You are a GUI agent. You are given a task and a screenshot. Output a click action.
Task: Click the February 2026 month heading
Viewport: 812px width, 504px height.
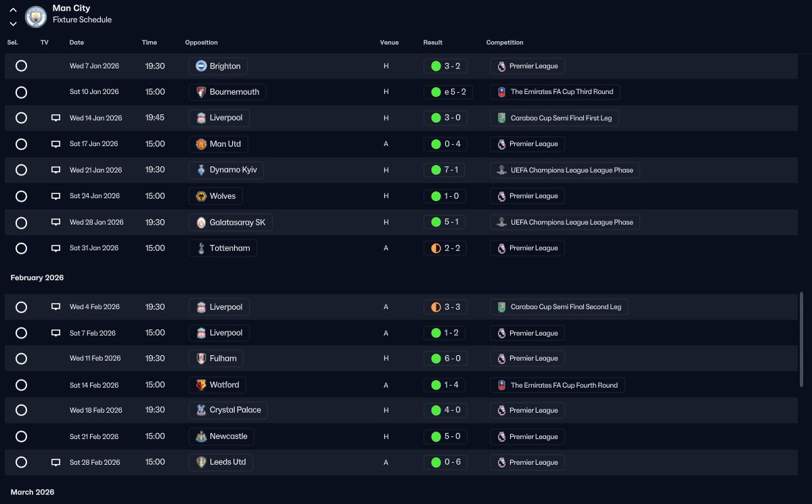37,278
